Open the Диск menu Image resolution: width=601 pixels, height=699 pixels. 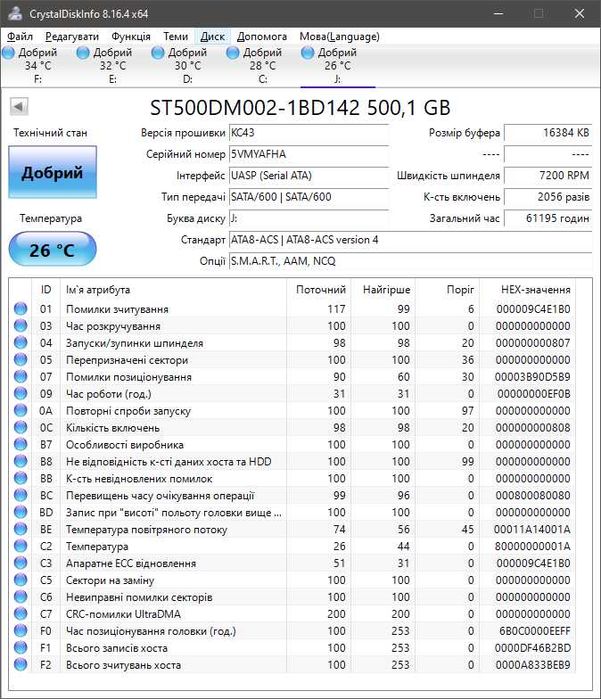pos(212,37)
